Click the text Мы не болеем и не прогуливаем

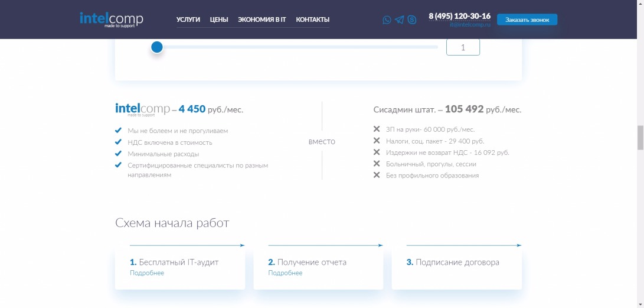178,131
